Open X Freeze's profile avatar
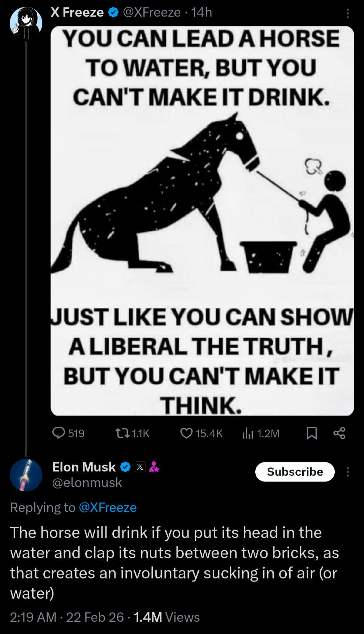364x634 pixels. coord(26,23)
